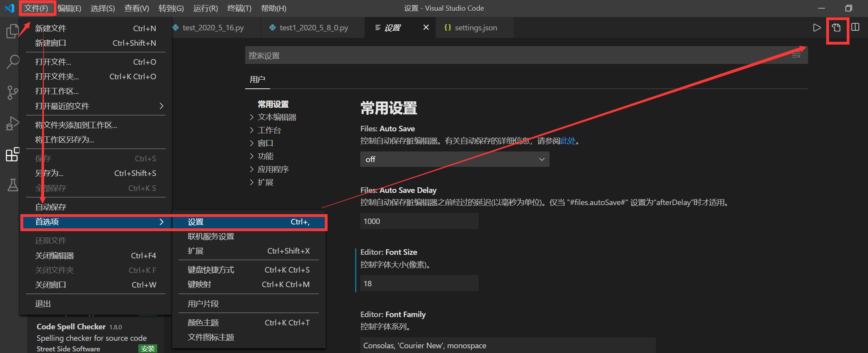Expand 文本编辑器 settings category
Viewport: 868px width, 353px height.
coord(277,117)
